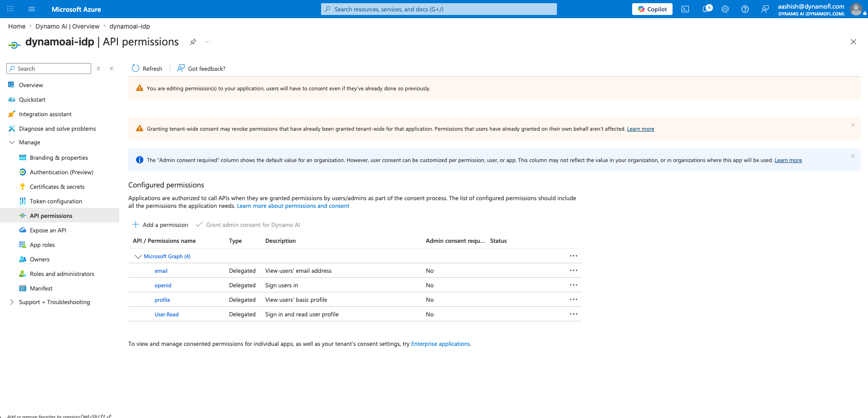
Task: Open more options for profile permission row
Action: 574,300
